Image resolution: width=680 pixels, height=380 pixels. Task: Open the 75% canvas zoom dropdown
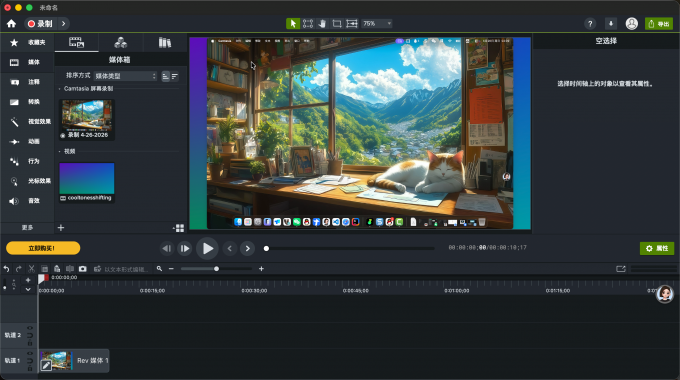tap(376, 23)
